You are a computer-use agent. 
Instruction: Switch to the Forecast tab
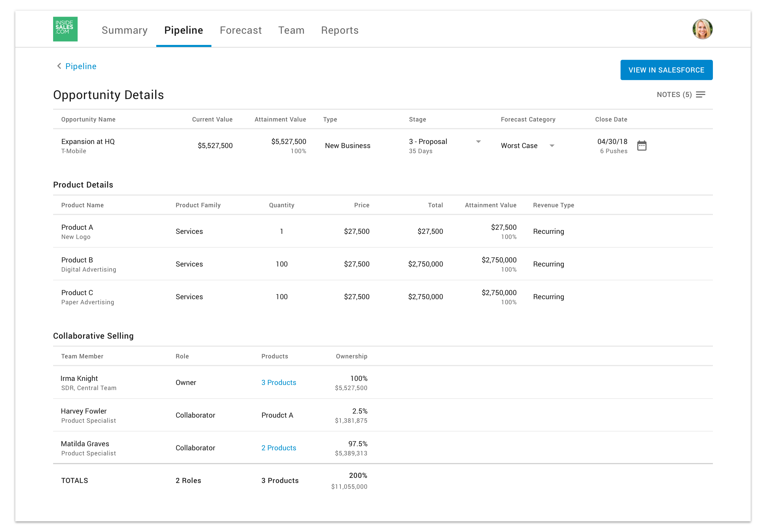point(241,30)
